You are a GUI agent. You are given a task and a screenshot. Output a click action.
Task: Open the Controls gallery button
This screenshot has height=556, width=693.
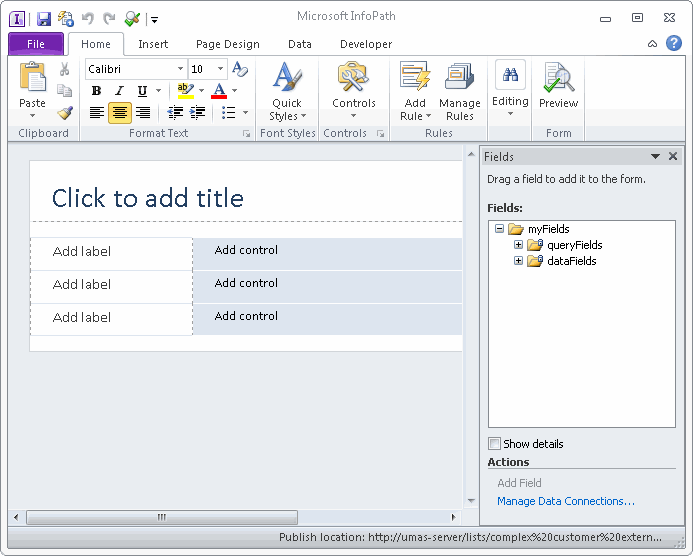(354, 91)
